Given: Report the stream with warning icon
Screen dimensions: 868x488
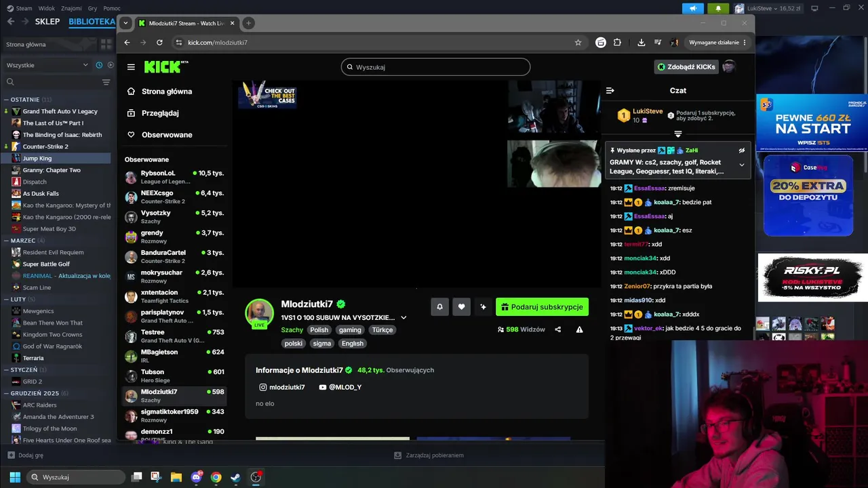Looking at the screenshot, I should click(x=579, y=329).
